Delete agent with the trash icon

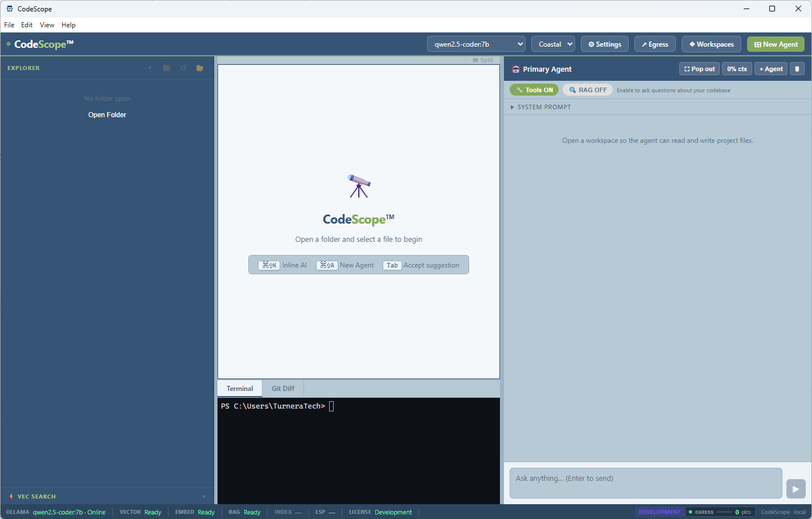pos(797,69)
